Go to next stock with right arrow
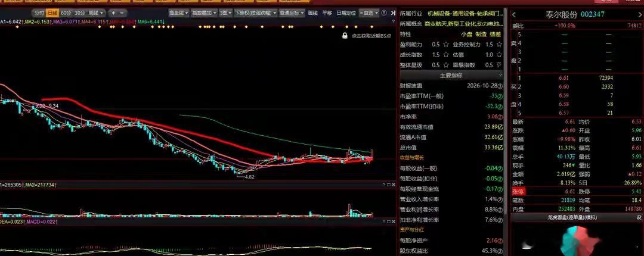 click(639, 15)
